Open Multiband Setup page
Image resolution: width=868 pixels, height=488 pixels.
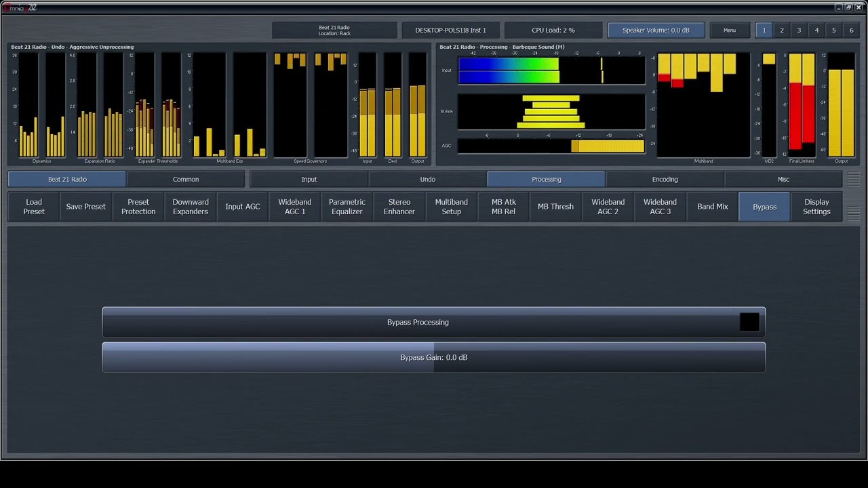[x=452, y=207]
